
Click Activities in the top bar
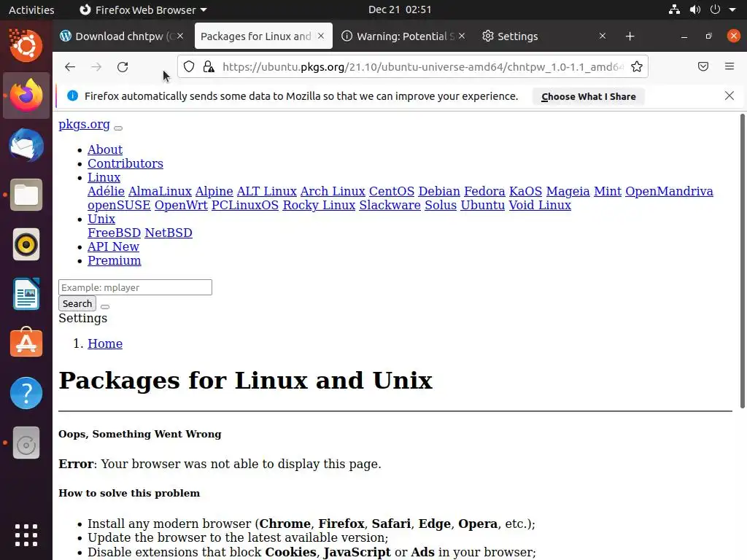tap(31, 9)
